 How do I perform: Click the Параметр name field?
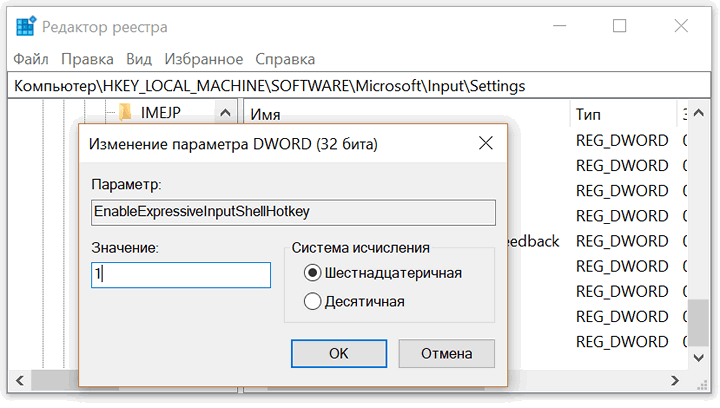293,212
